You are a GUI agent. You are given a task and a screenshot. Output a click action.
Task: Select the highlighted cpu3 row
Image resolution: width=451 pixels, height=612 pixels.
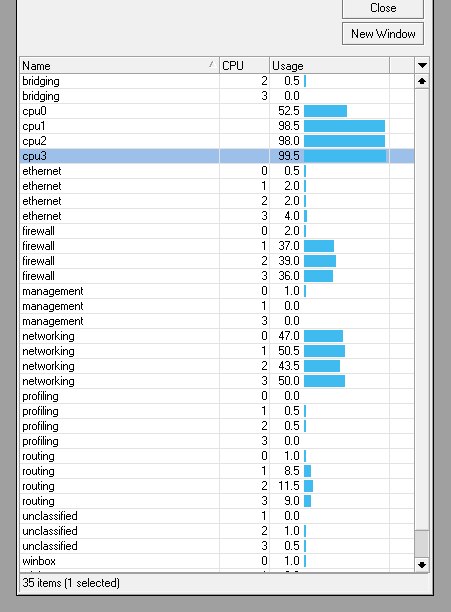pyautogui.click(x=217, y=156)
